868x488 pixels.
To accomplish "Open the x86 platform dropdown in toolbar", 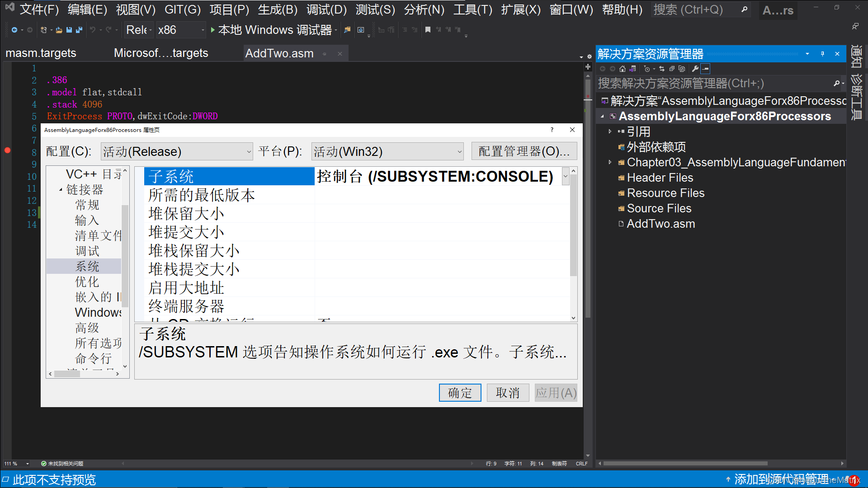I will point(181,30).
